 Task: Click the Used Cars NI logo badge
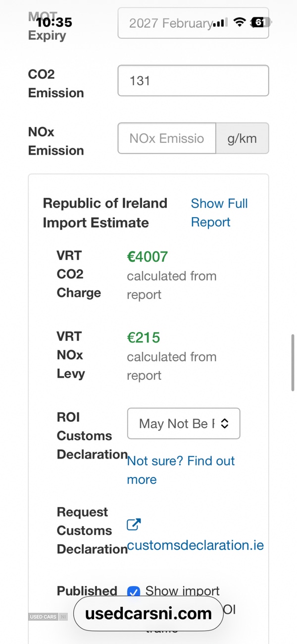(48, 617)
